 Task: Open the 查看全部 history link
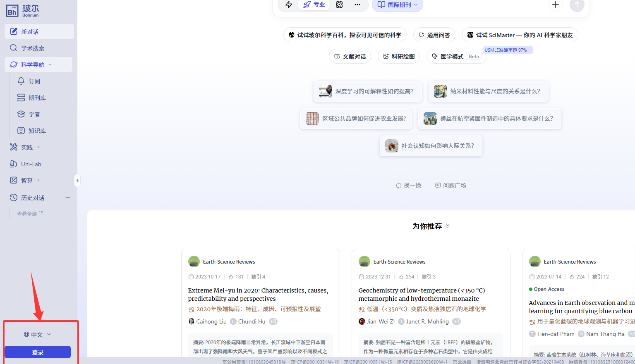tap(30, 214)
